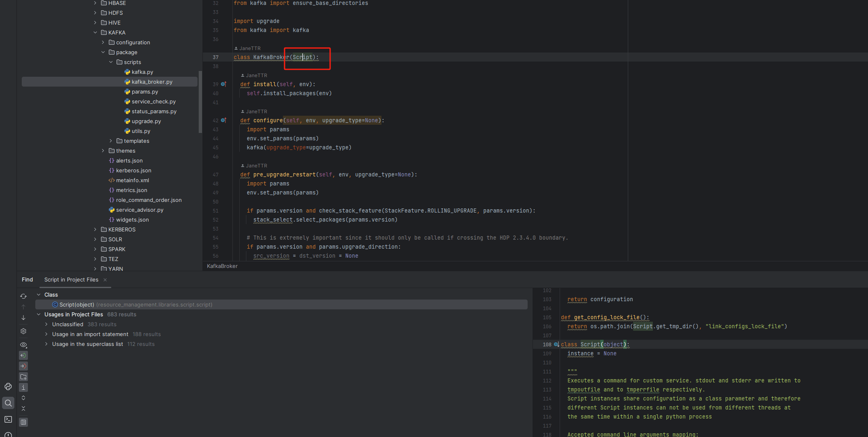Open Python Console tool window
The width and height of the screenshot is (868, 437).
(8, 387)
